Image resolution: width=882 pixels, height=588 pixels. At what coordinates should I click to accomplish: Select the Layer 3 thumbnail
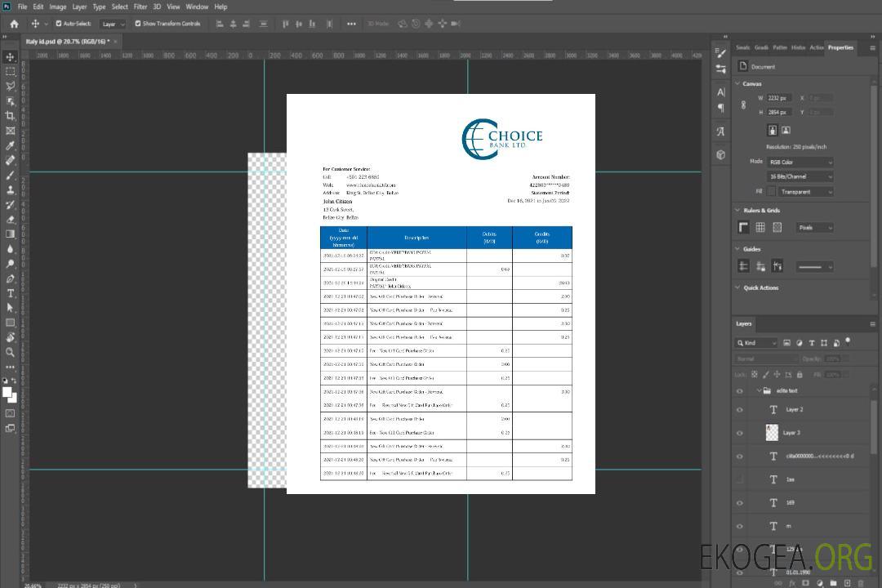773,433
